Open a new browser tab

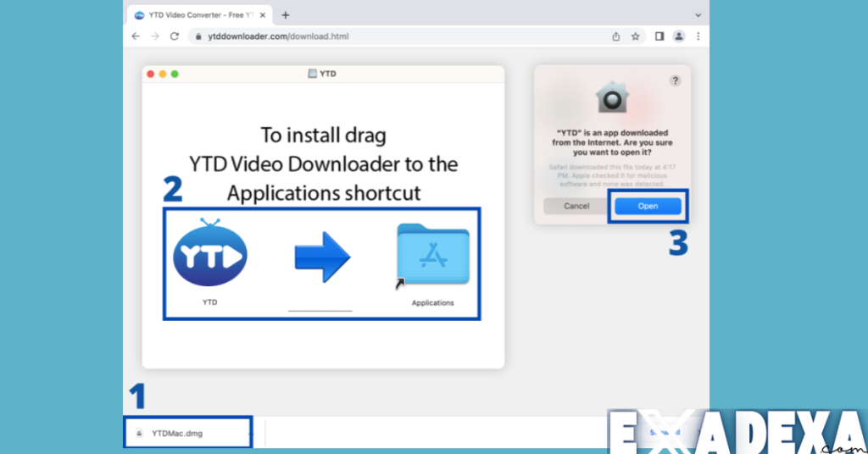click(x=286, y=15)
